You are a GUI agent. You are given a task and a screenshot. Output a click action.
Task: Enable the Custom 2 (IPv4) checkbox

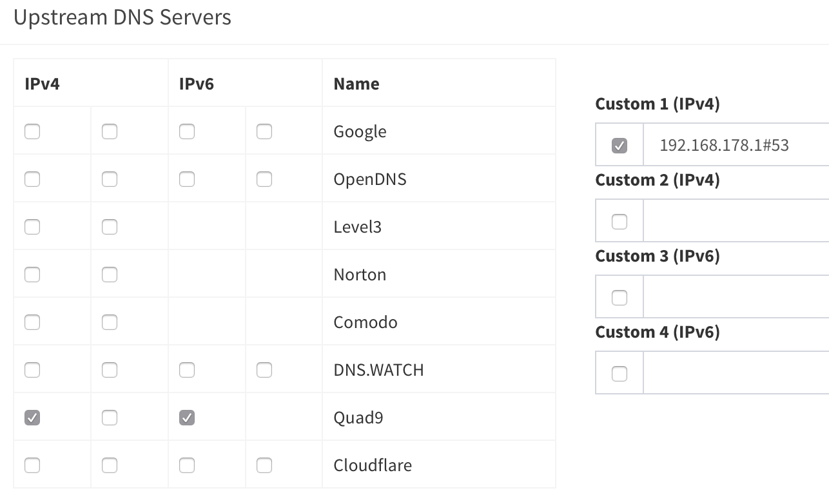point(619,222)
